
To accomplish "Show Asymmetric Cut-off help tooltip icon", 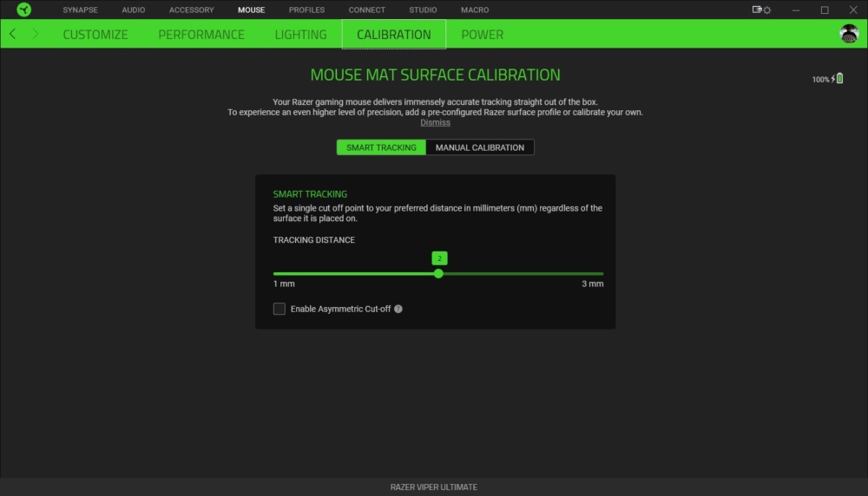I will coord(398,309).
